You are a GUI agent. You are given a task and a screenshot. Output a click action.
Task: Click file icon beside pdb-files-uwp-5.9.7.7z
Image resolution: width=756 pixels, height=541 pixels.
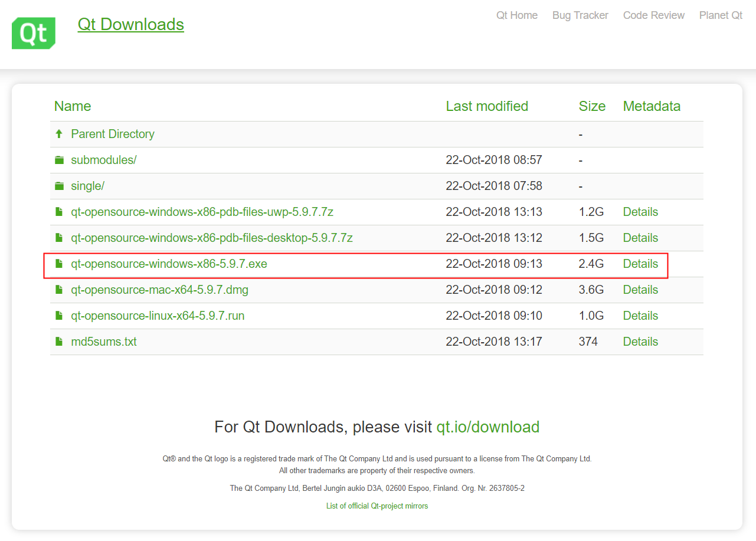click(x=59, y=212)
